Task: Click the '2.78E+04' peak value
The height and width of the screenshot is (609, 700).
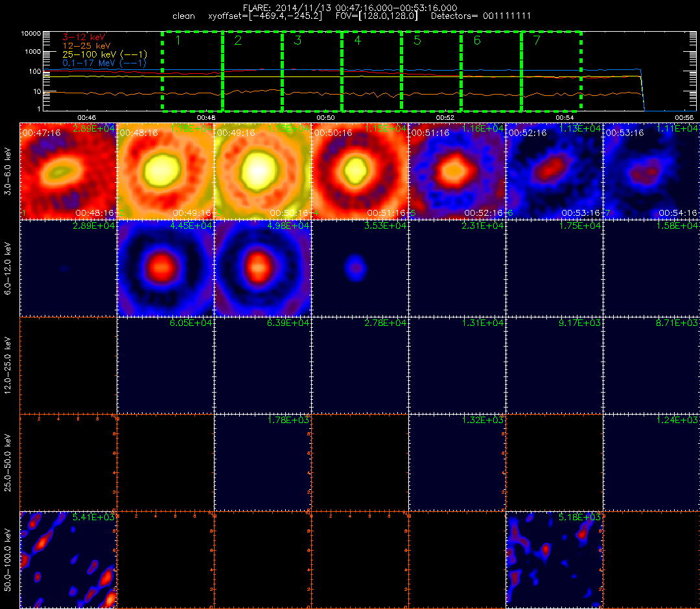Action: [386, 323]
